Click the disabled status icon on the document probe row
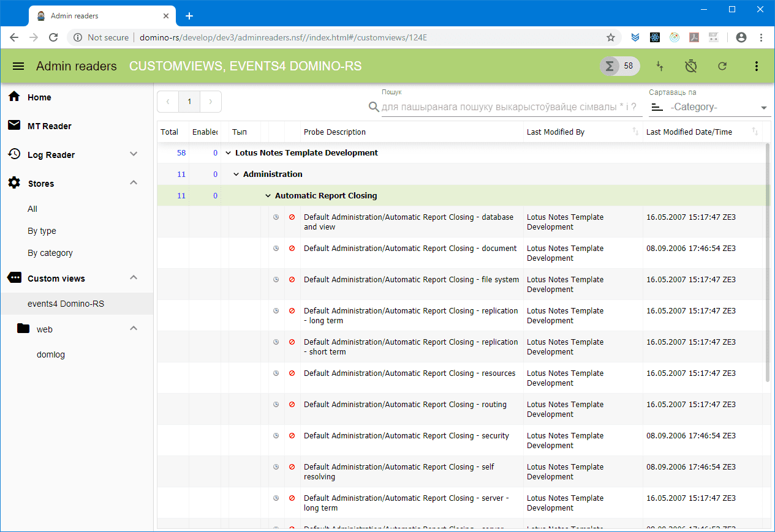Viewport: 775px width, 532px height. pyautogui.click(x=292, y=249)
